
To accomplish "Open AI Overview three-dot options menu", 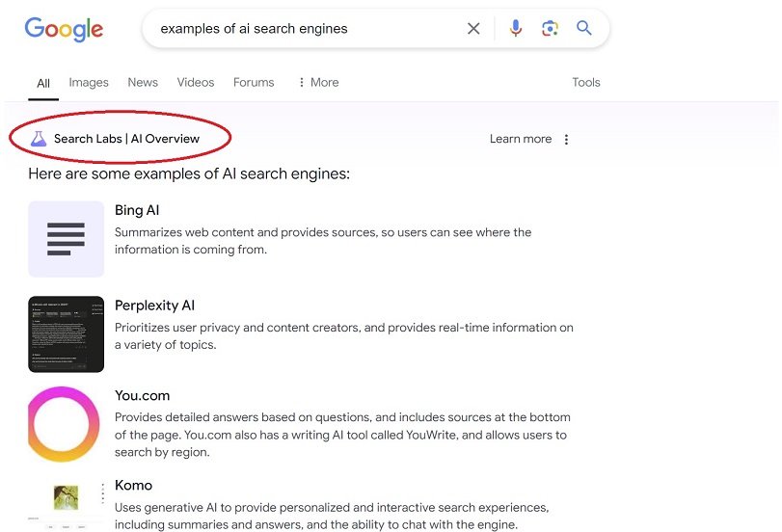I will tap(566, 139).
